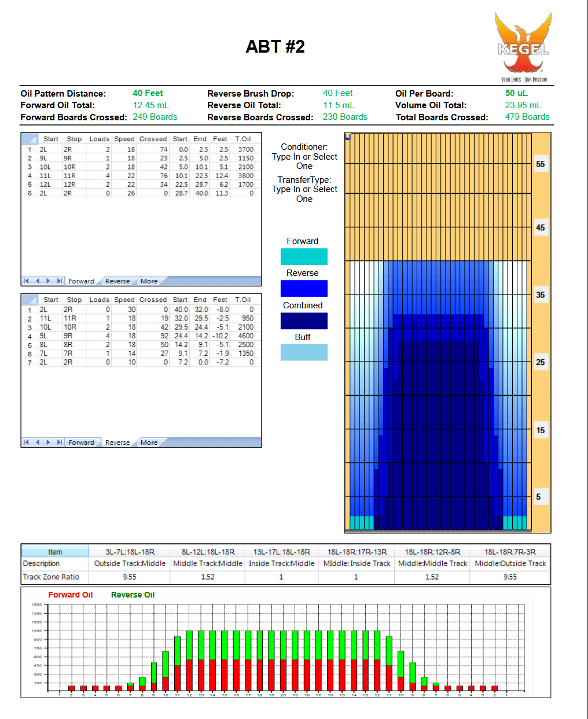Select the Conditioner 'Type In or Select One' field
Viewport: 588px width, 719px height.
tap(304, 161)
